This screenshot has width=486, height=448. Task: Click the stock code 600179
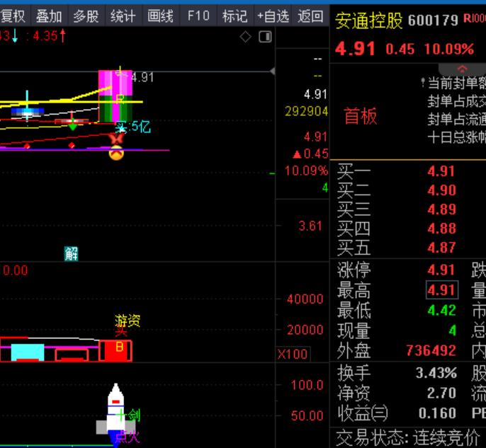click(x=433, y=21)
